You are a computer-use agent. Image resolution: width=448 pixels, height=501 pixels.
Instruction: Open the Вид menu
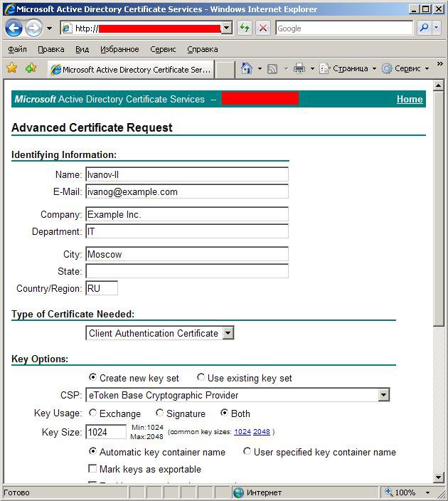82,49
